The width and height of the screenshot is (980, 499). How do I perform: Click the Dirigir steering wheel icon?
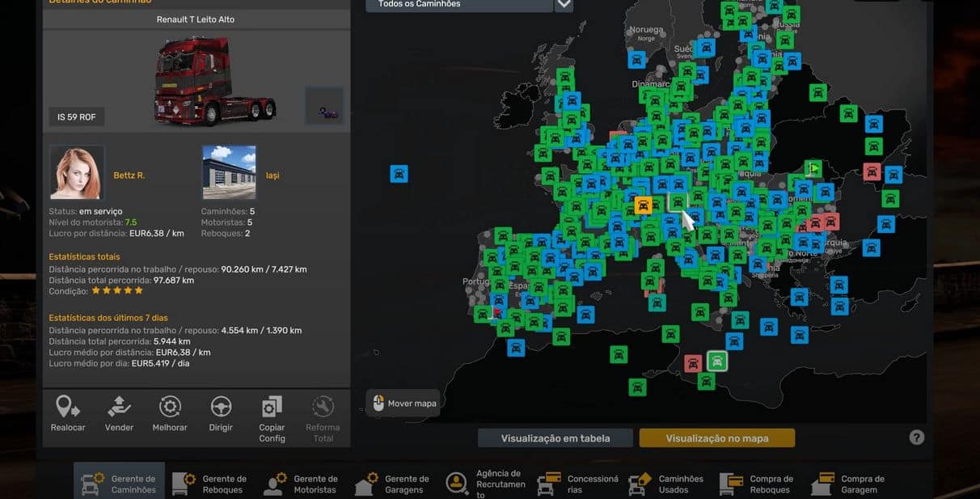(x=221, y=407)
